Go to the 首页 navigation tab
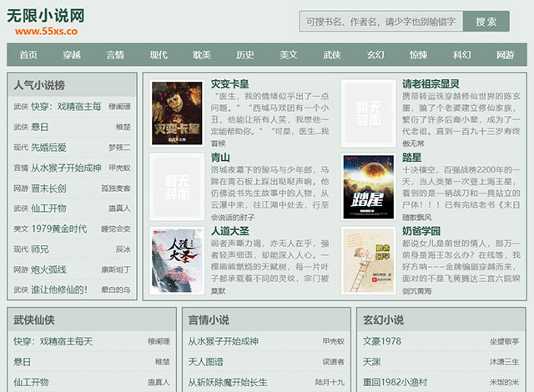This screenshot has width=534, height=392. point(28,55)
